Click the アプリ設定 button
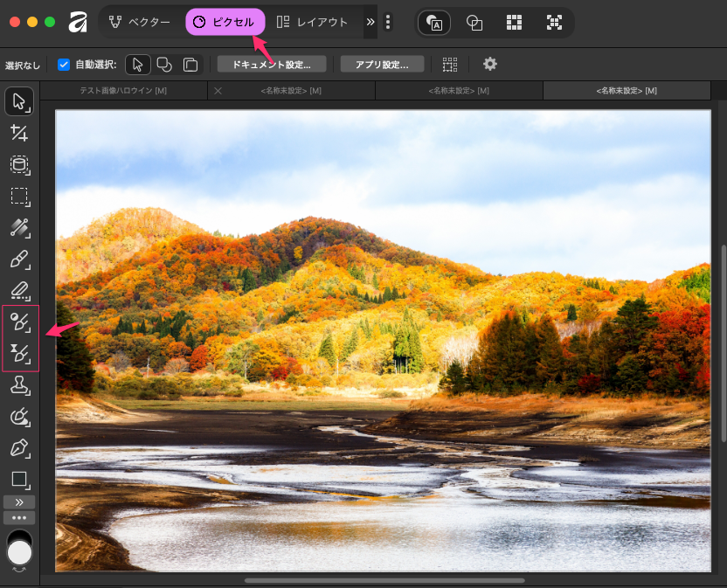This screenshot has height=588, width=727. (x=382, y=64)
